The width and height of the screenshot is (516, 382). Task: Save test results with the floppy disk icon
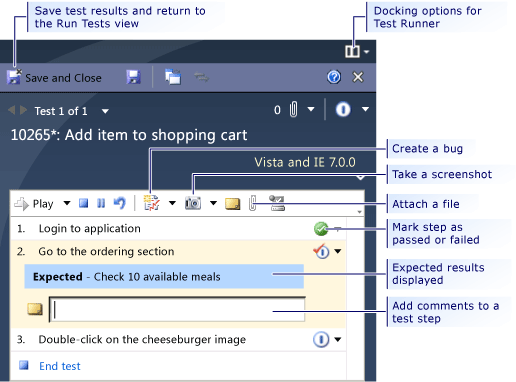pos(133,77)
